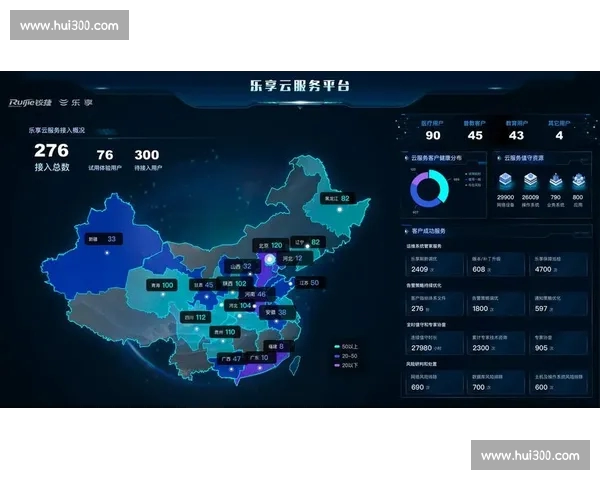Select the 20-50 legend color swatch

pos(337,356)
